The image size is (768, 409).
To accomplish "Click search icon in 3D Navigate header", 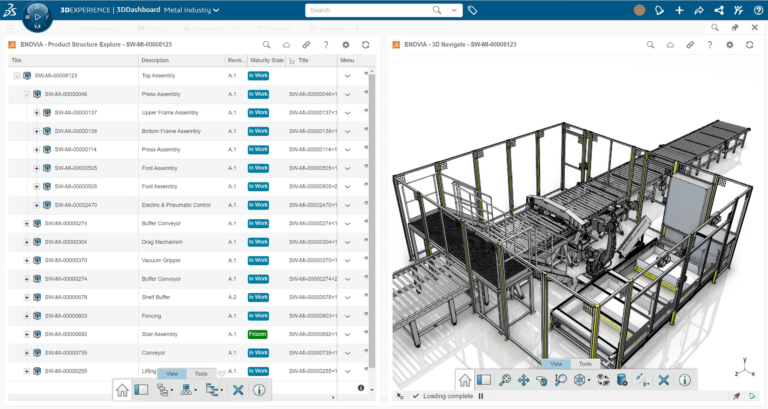I will pyautogui.click(x=650, y=45).
